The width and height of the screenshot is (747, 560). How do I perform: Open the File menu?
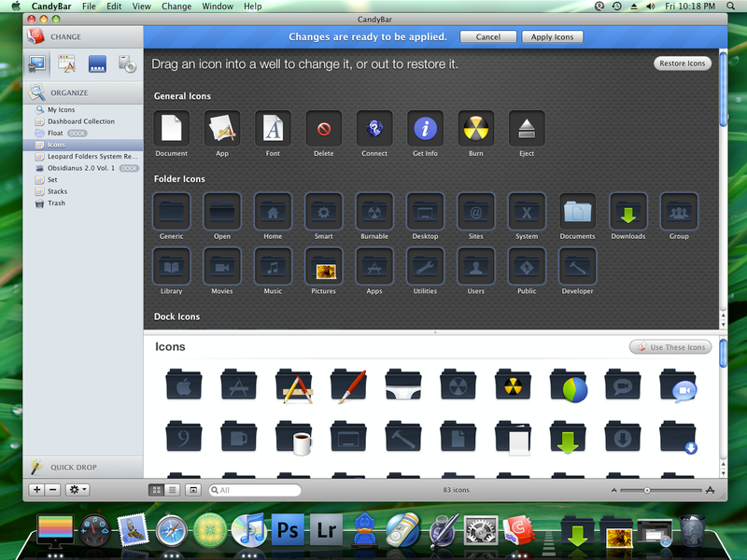(89, 7)
